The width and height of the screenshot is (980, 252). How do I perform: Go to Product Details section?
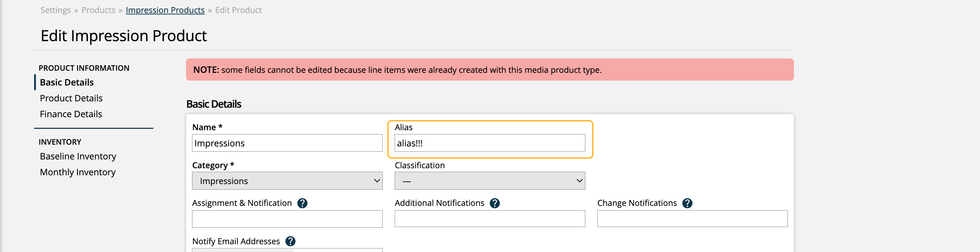pyautogui.click(x=71, y=98)
